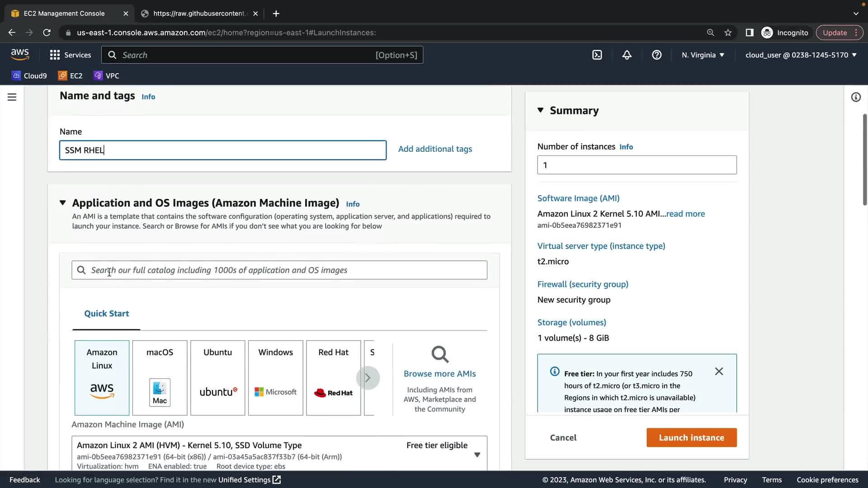
Task: Open Cloud9 shortcut in favorites bar
Action: pyautogui.click(x=29, y=76)
